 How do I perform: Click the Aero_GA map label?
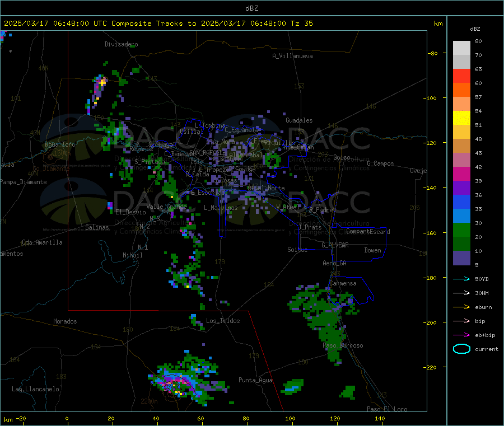pos(335,263)
